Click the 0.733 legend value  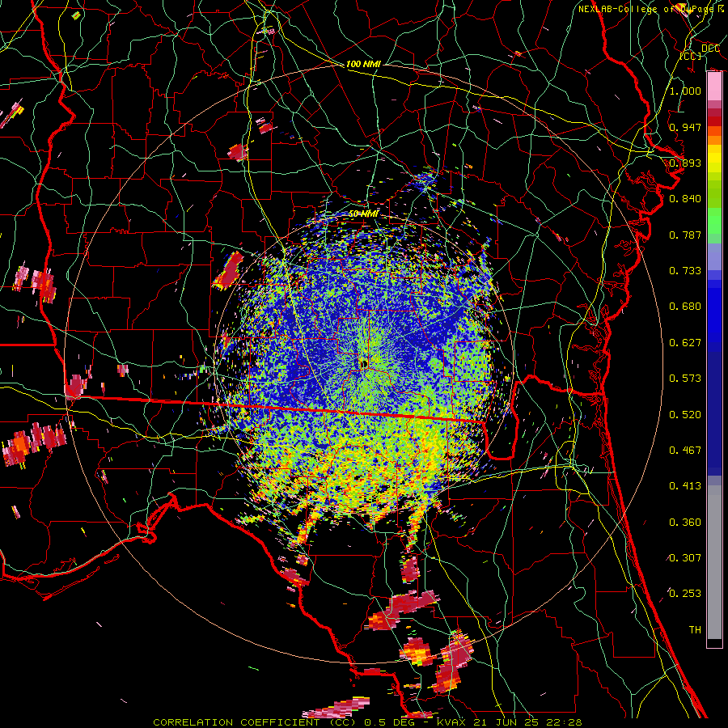(x=685, y=271)
